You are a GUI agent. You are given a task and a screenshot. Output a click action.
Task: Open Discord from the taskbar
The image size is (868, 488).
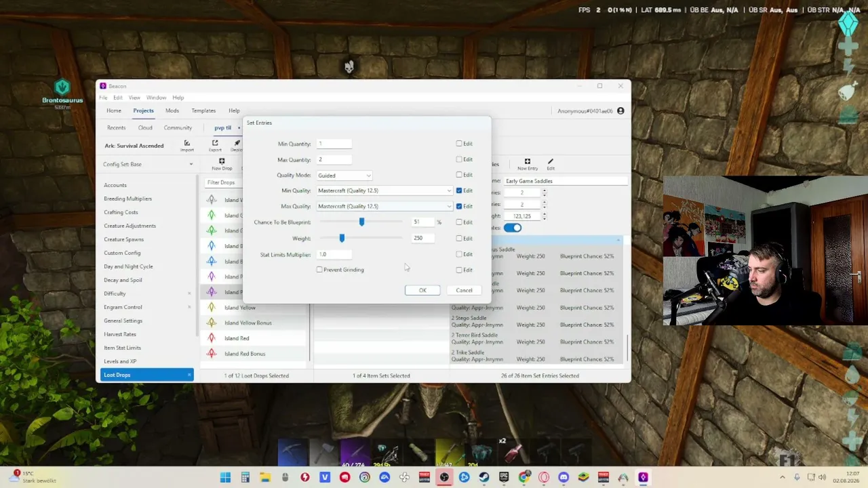(564, 477)
